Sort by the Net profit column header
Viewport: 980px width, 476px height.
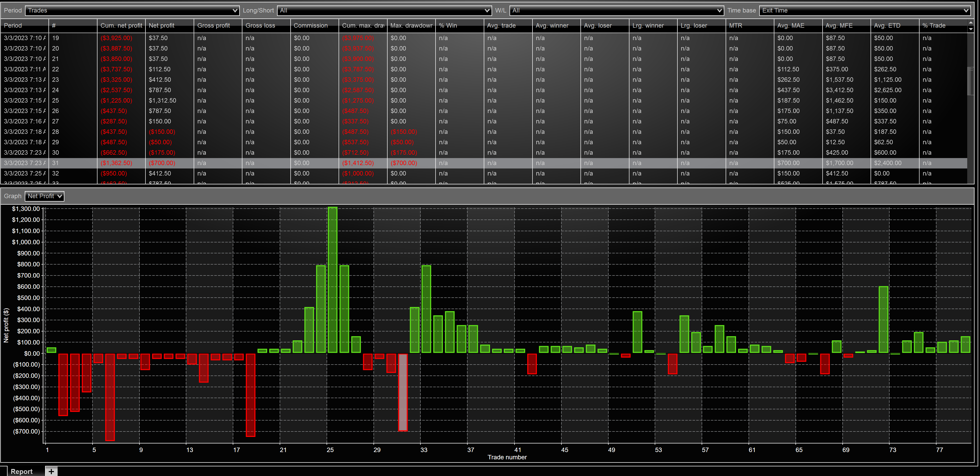point(169,26)
